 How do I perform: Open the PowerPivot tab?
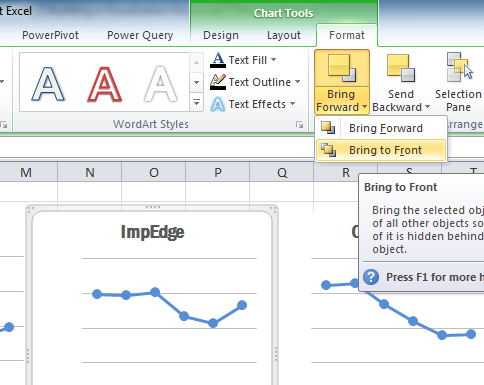[50, 35]
